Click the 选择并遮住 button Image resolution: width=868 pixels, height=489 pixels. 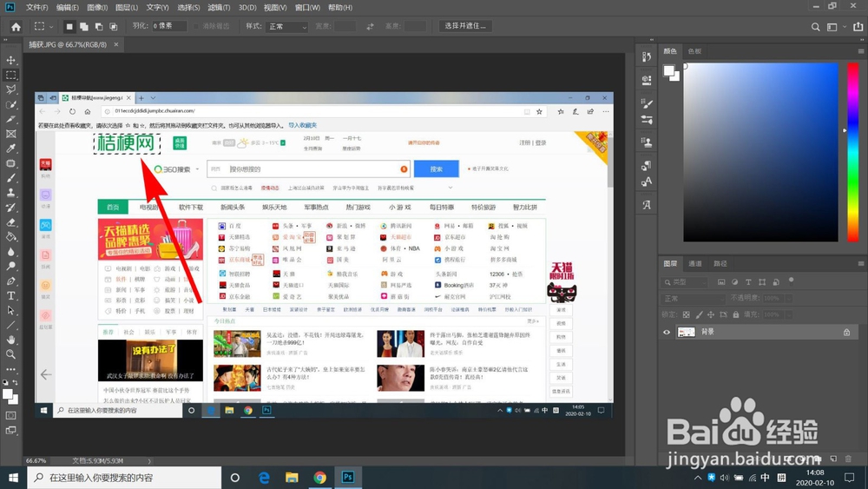(x=465, y=26)
